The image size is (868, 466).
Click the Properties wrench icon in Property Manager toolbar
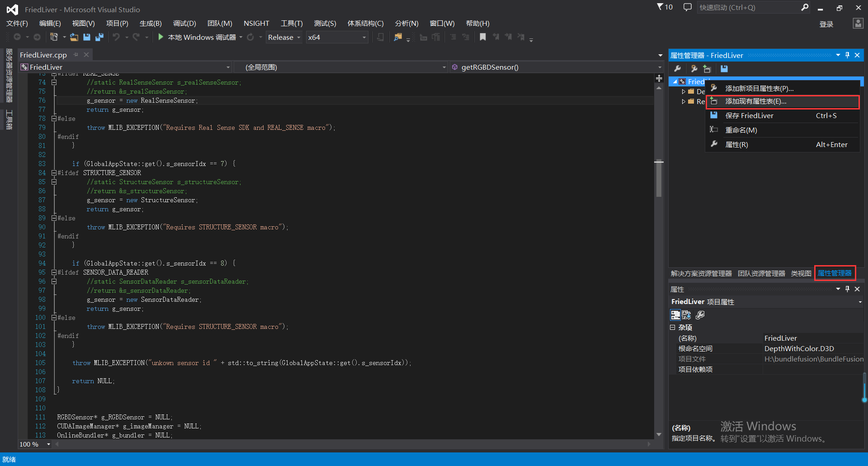[x=678, y=69]
